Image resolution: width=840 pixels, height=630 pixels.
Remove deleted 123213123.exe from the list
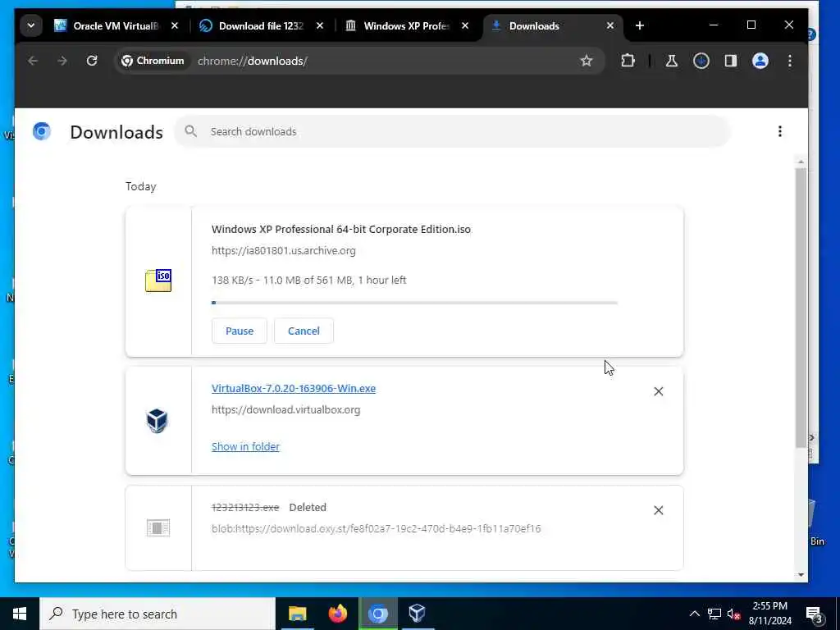click(659, 510)
